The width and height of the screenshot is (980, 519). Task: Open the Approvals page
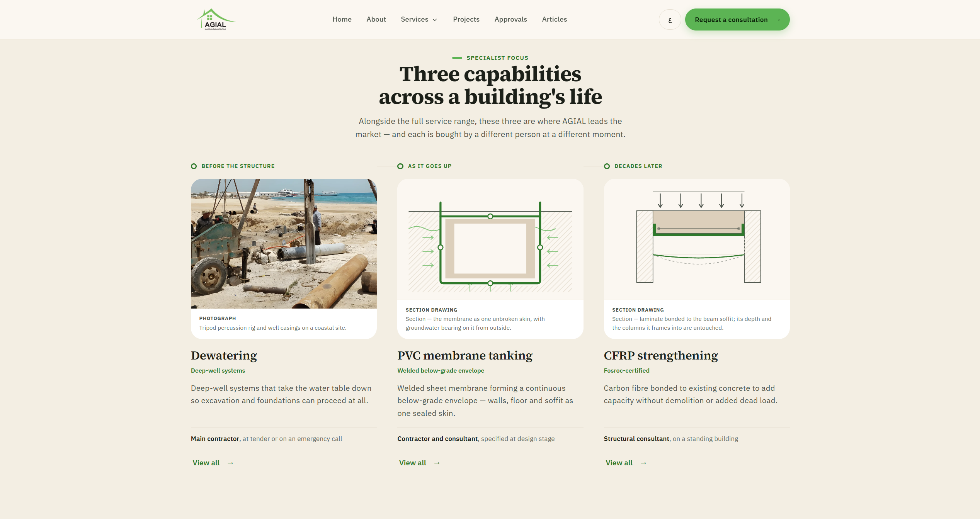coord(510,19)
